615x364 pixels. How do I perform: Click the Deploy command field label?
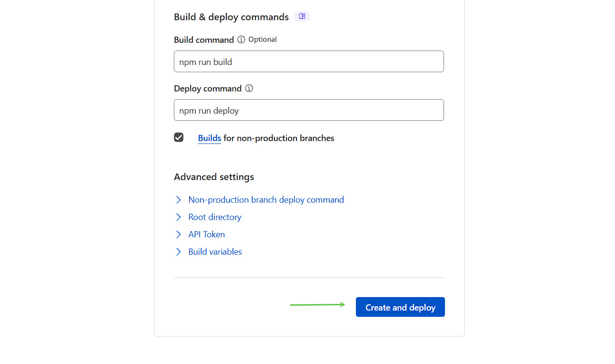(x=208, y=89)
